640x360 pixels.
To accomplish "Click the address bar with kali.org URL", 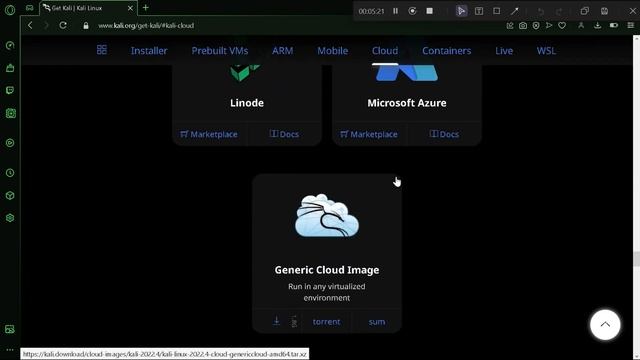I will [x=146, y=25].
